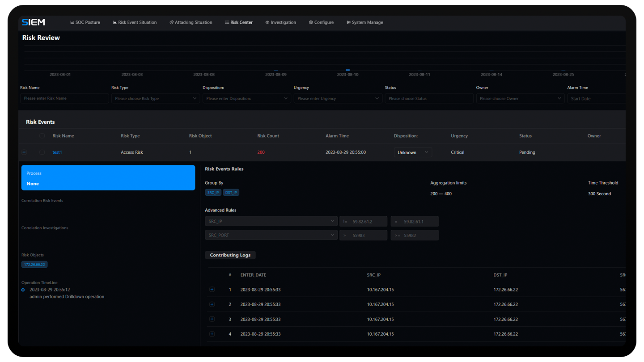This screenshot has height=362, width=644.
Task: Open the Attacking Situation page
Action: [x=191, y=22]
